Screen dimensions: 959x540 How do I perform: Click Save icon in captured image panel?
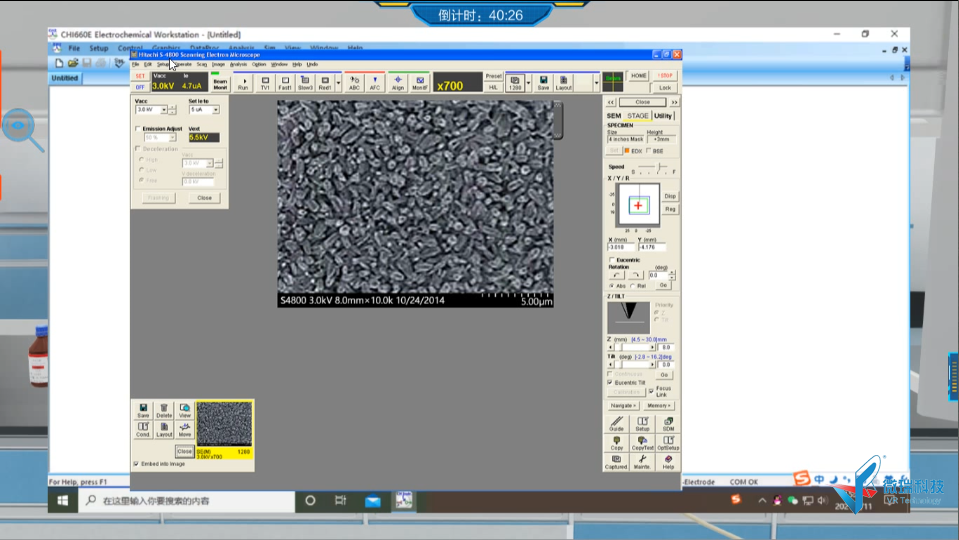pyautogui.click(x=143, y=410)
